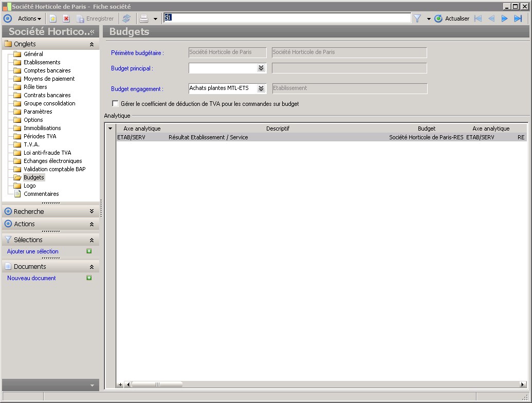
Task: Open the Actions menu in the toolbar
Action: pyautogui.click(x=29, y=19)
